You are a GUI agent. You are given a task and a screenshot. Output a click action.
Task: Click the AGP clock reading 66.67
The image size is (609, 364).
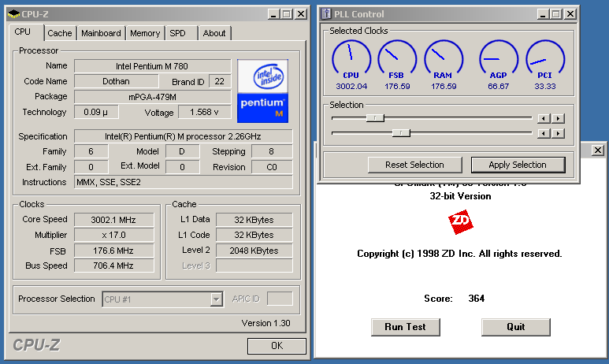(498, 86)
